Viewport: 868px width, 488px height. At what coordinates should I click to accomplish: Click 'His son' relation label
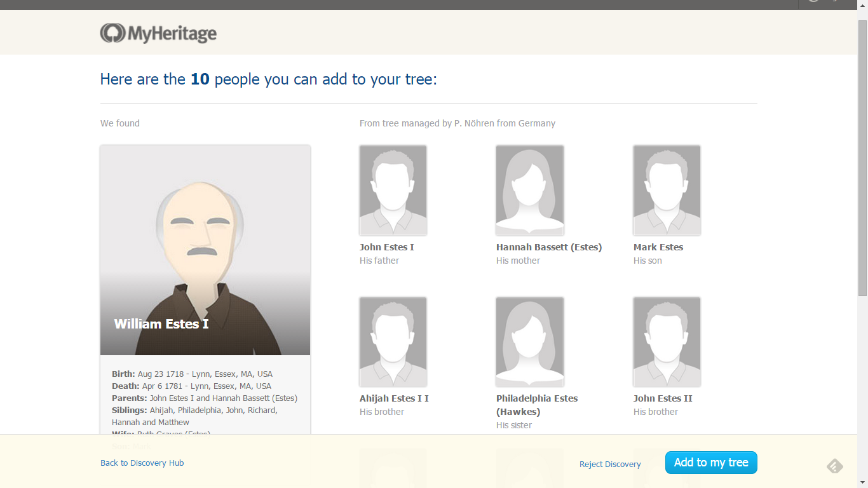(x=648, y=261)
